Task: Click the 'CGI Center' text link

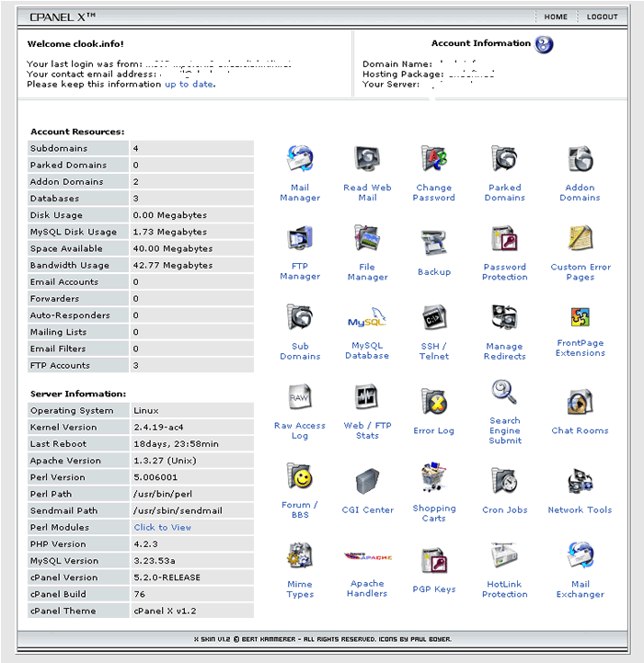Action: click(x=367, y=510)
